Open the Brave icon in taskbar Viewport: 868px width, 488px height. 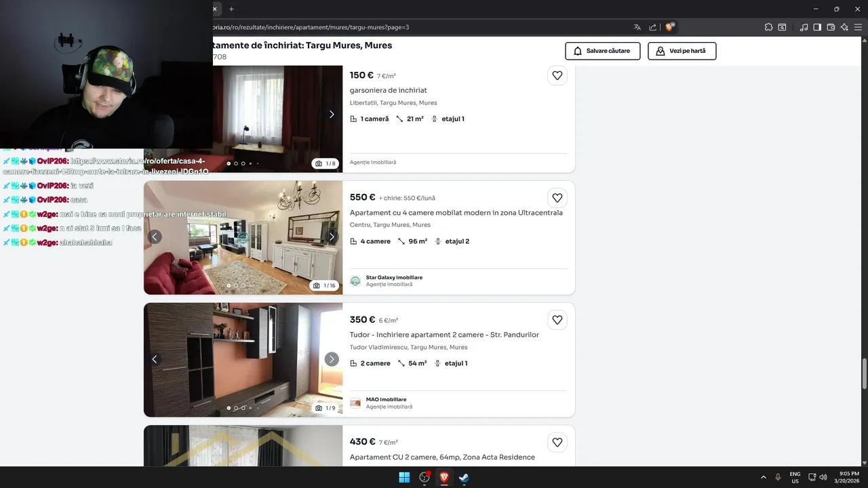tap(444, 477)
